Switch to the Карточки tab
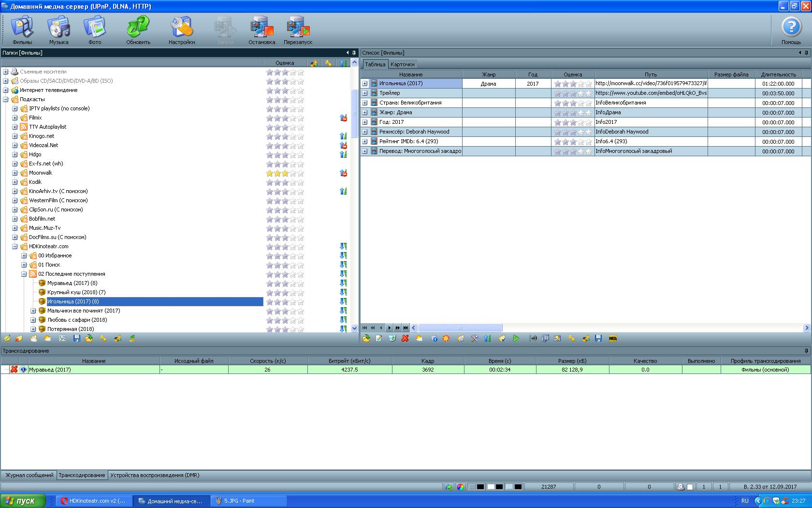Image resolution: width=812 pixels, height=508 pixels. coord(402,64)
